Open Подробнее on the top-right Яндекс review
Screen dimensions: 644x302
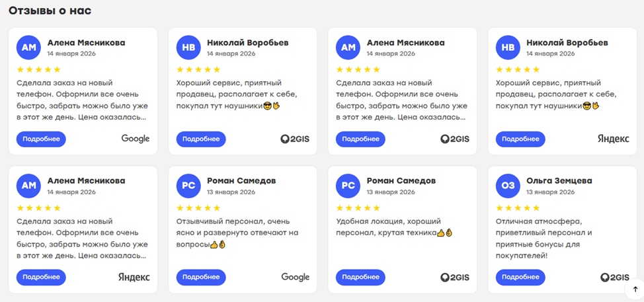click(x=520, y=139)
